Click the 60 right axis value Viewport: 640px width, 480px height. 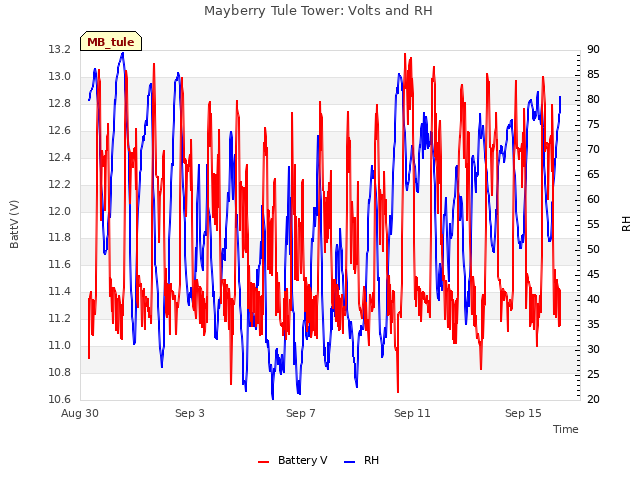coord(593,199)
